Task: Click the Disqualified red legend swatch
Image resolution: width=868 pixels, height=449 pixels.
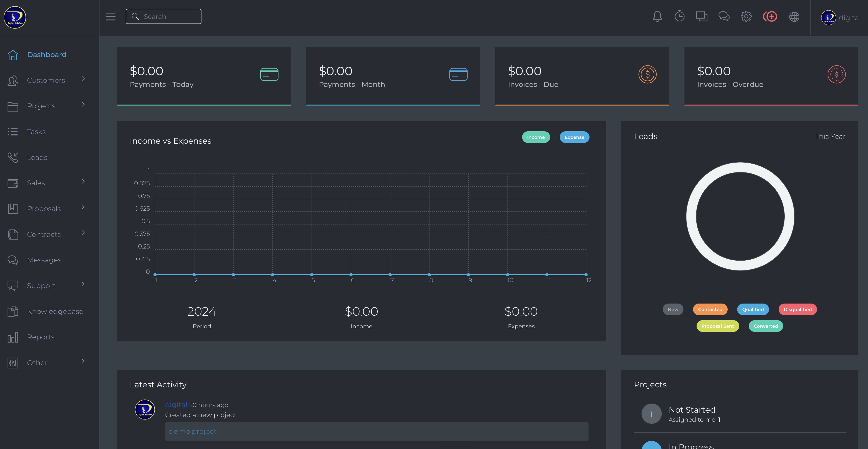Action: point(797,309)
